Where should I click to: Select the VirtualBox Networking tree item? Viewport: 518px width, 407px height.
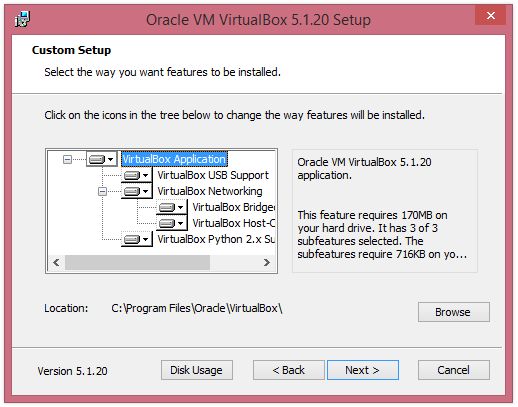(x=210, y=191)
